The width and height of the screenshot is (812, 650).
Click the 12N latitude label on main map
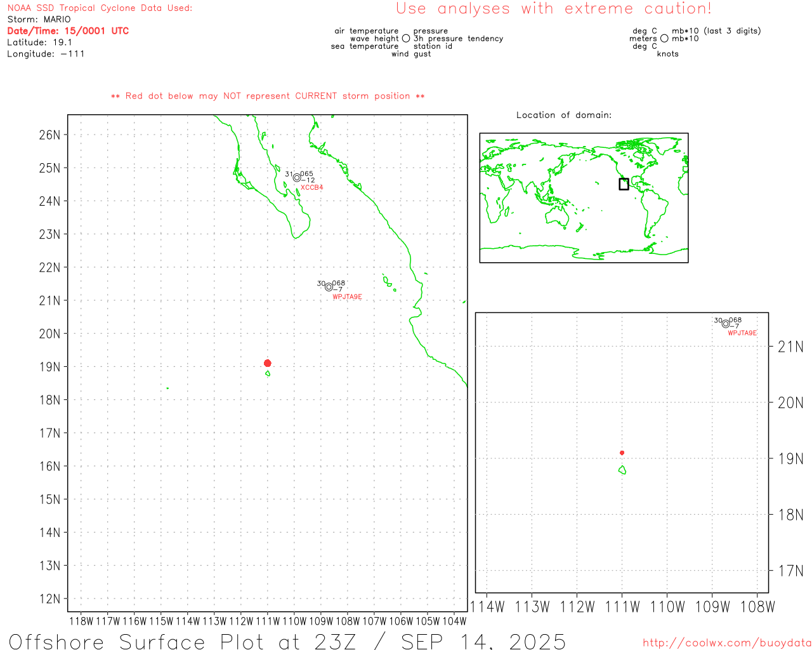(x=49, y=599)
